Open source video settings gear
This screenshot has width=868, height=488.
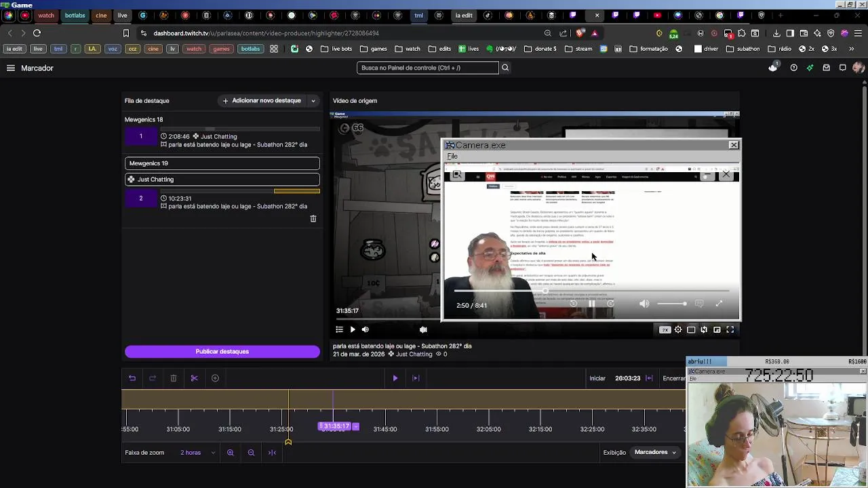pos(678,329)
